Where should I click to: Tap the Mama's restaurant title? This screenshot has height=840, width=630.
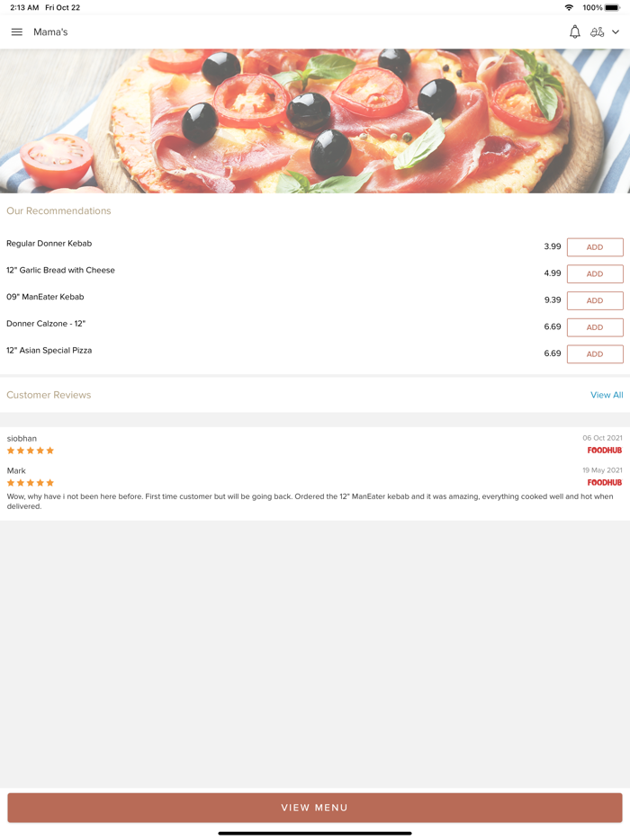50,32
